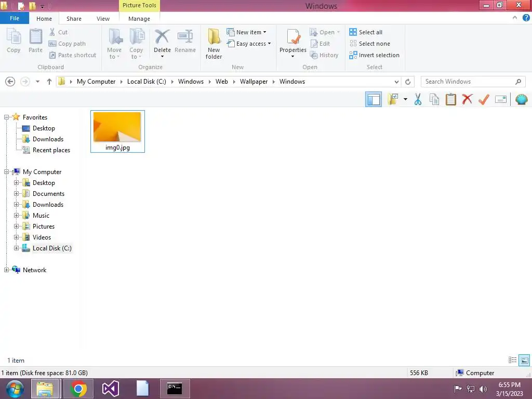This screenshot has height=399, width=532.
Task: Switch to Large icons view in status bar
Action: pos(524,360)
